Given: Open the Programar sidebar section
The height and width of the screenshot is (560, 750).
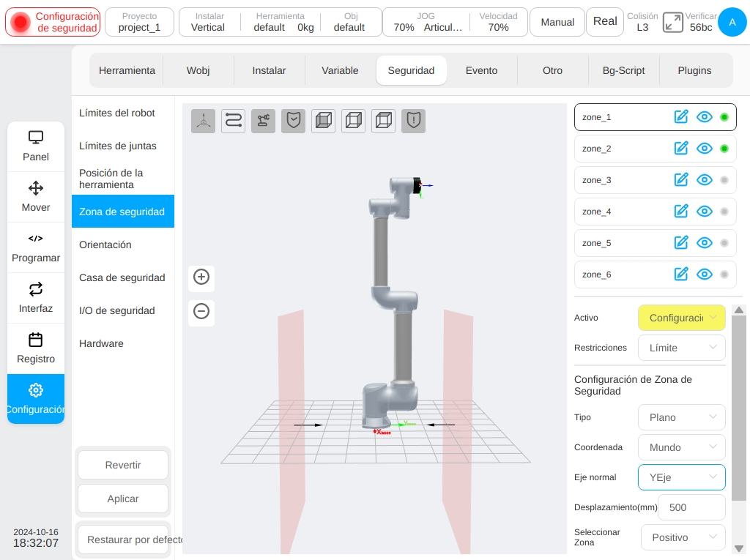Looking at the screenshot, I should click(36, 247).
